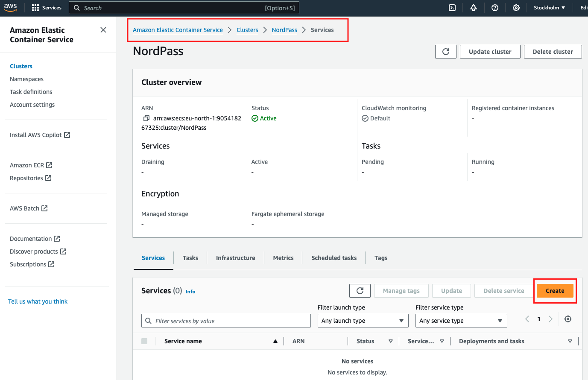This screenshot has width=588, height=380.
Task: Click the Manage tags button
Action: (401, 291)
